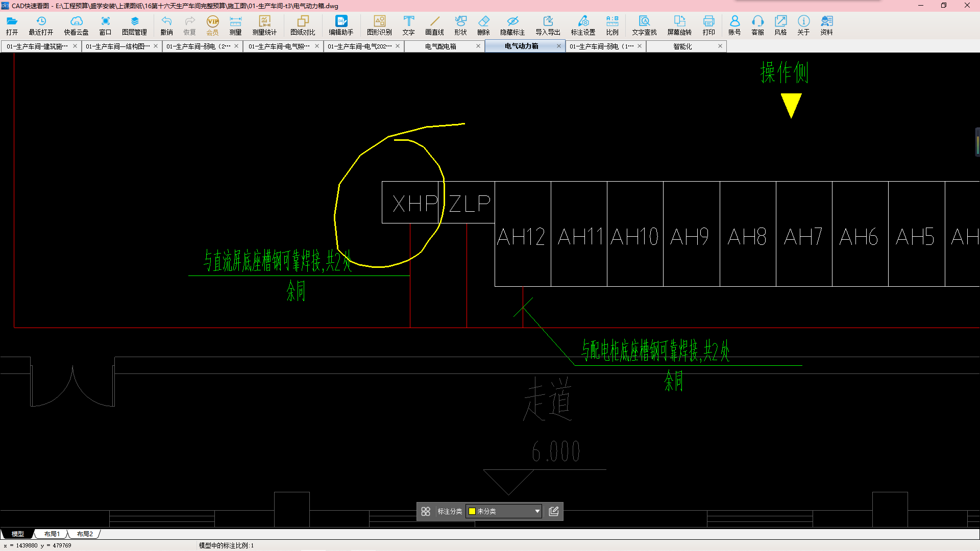Select the 删除 eraser tool
The image size is (980, 551).
click(x=483, y=25)
